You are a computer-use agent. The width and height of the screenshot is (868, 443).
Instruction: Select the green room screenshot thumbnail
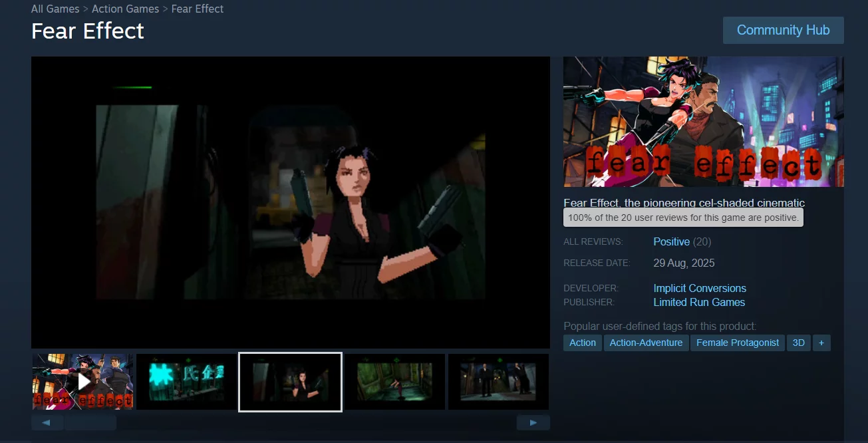[x=394, y=381]
